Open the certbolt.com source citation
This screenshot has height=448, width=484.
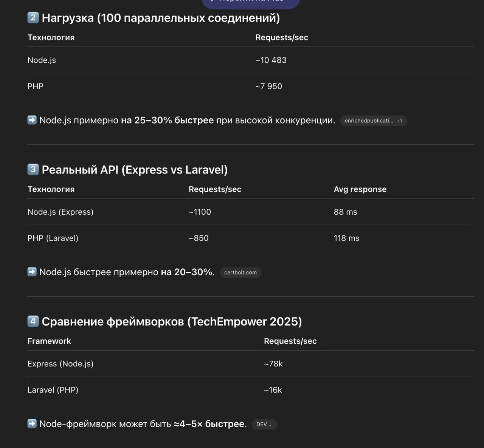pos(240,273)
